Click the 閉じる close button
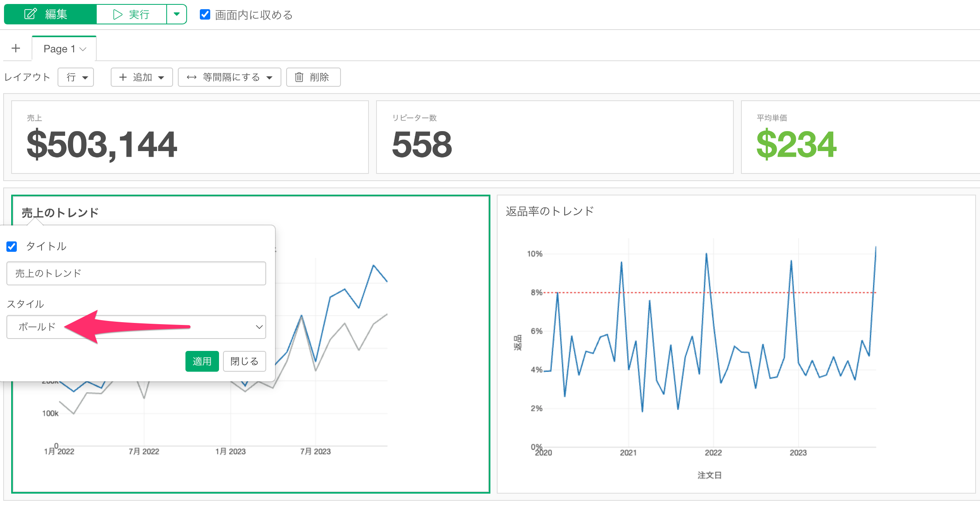This screenshot has width=980, height=506. pos(244,361)
